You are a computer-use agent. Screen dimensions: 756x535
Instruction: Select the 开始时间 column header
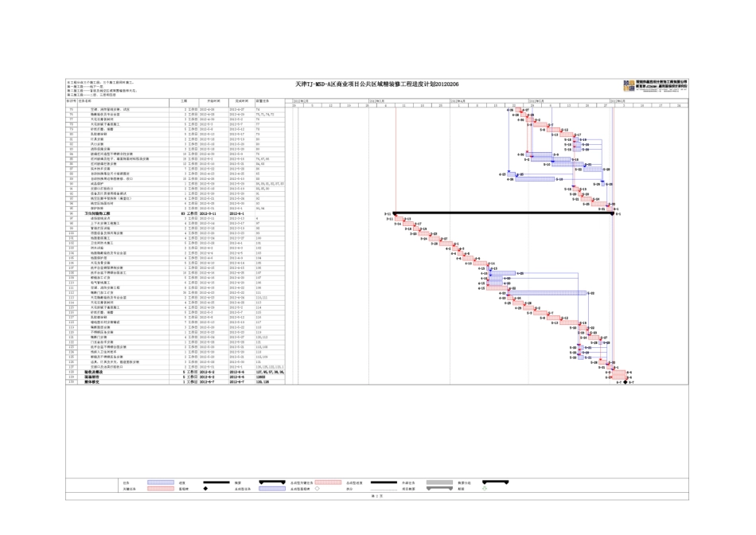coord(213,101)
